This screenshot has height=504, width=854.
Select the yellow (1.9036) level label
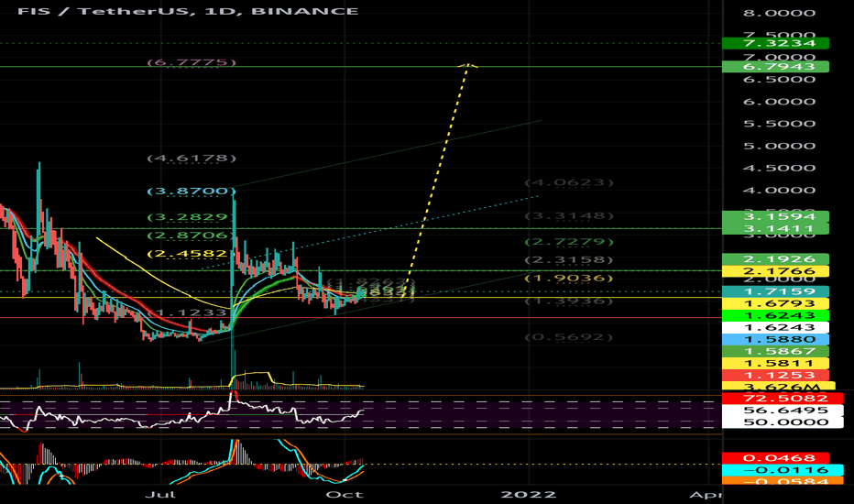569,279
